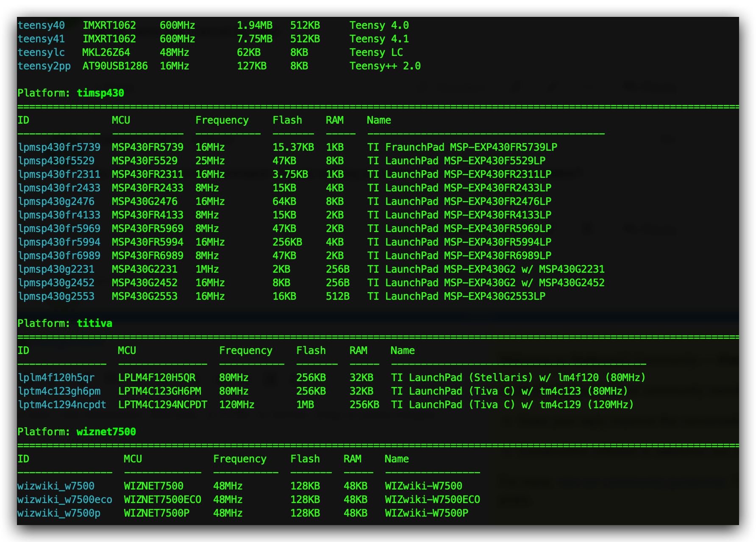The width and height of the screenshot is (756, 542).
Task: Click the 120MHz frequency value
Action: 237,405
